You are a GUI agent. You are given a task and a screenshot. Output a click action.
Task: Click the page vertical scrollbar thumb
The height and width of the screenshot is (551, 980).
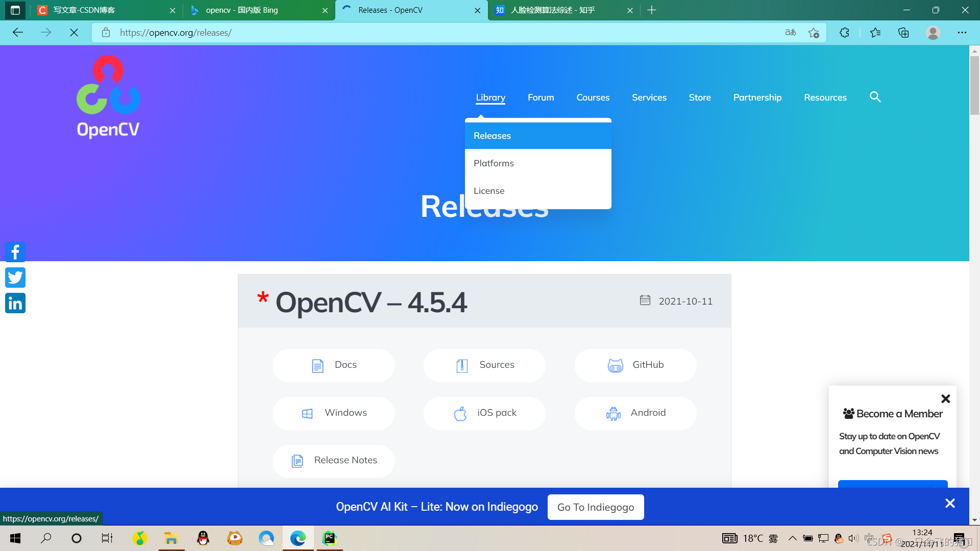[x=974, y=86]
